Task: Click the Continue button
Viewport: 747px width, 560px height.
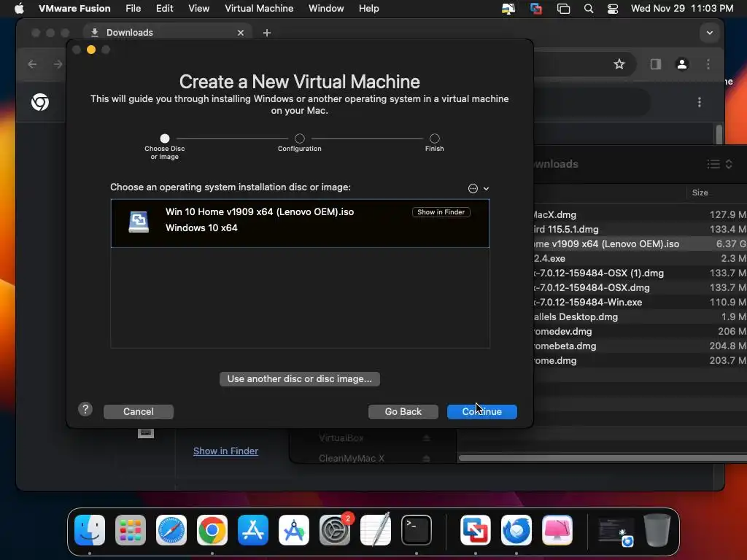Action: pyautogui.click(x=481, y=411)
